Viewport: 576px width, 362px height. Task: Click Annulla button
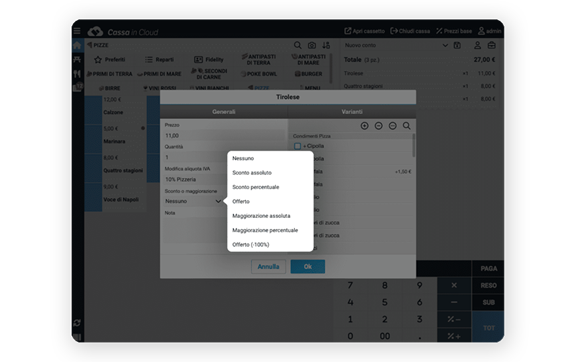coord(268,267)
